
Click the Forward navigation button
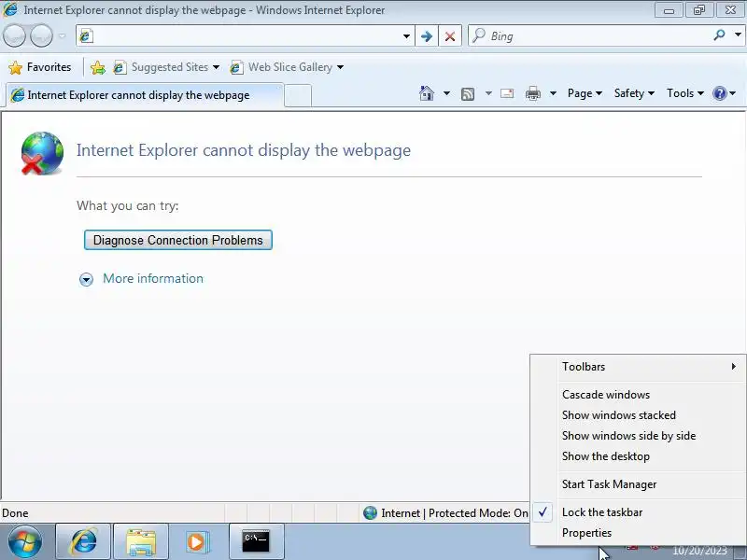click(x=41, y=35)
